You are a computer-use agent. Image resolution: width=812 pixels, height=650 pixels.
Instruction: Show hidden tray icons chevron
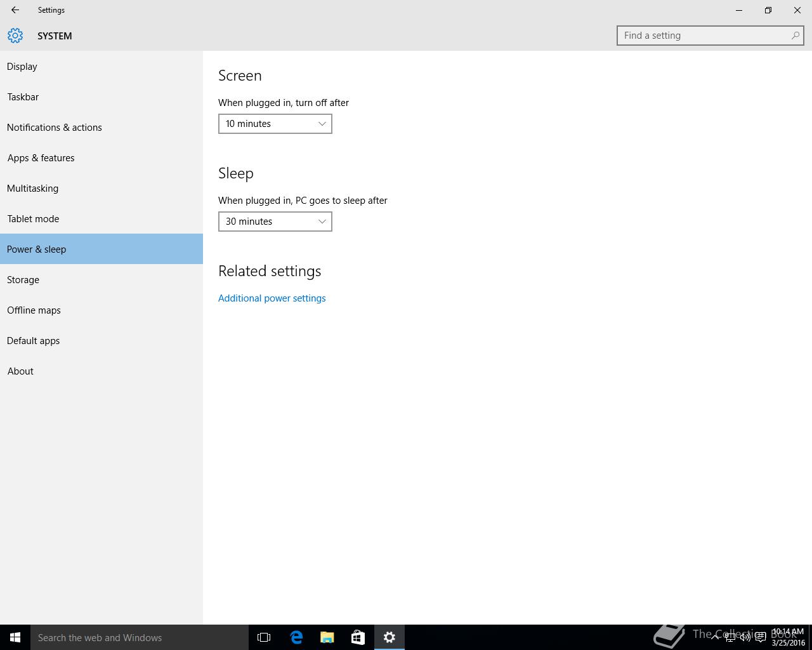tap(715, 637)
